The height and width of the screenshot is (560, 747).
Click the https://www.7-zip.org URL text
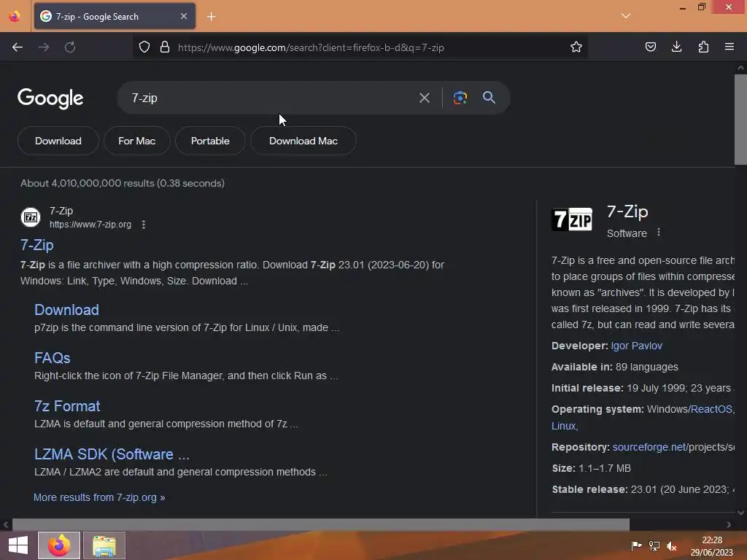tap(90, 225)
